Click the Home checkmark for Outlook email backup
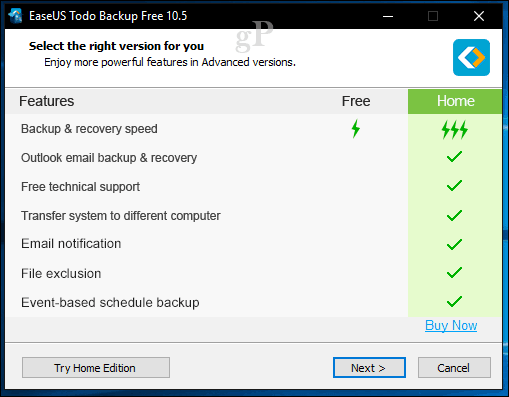The height and width of the screenshot is (397, 509). coord(454,157)
